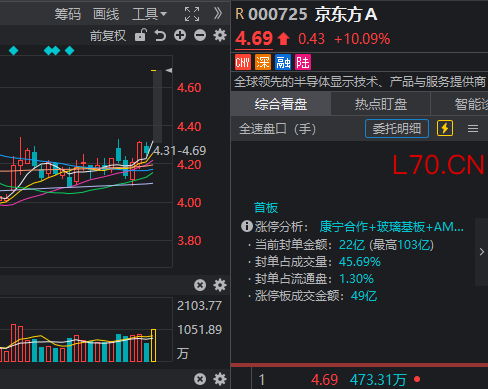Expand limit-up analysis with right chevron
Image resolution: width=488 pixels, height=389 pixels.
pos(482,252)
